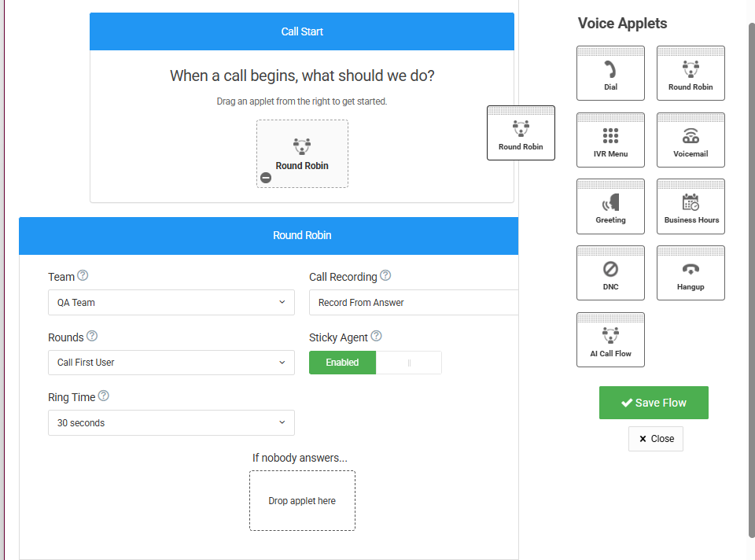Image resolution: width=755 pixels, height=560 pixels.
Task: Remove Round Robin applet using minus icon
Action: (266, 178)
